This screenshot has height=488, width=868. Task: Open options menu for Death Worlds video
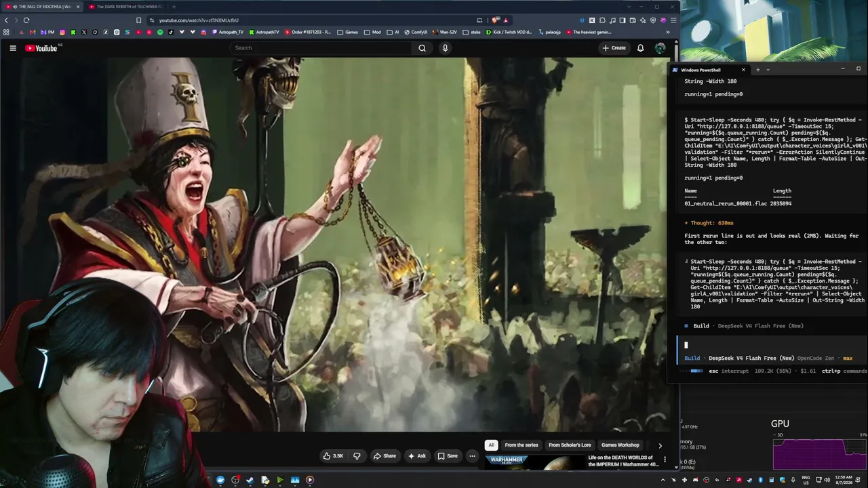pyautogui.click(x=665, y=460)
